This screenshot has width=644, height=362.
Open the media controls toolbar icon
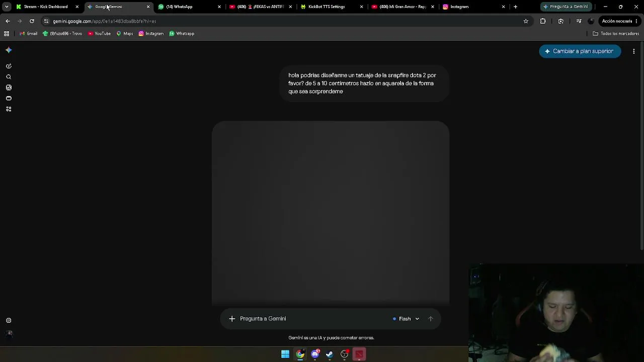(x=579, y=21)
